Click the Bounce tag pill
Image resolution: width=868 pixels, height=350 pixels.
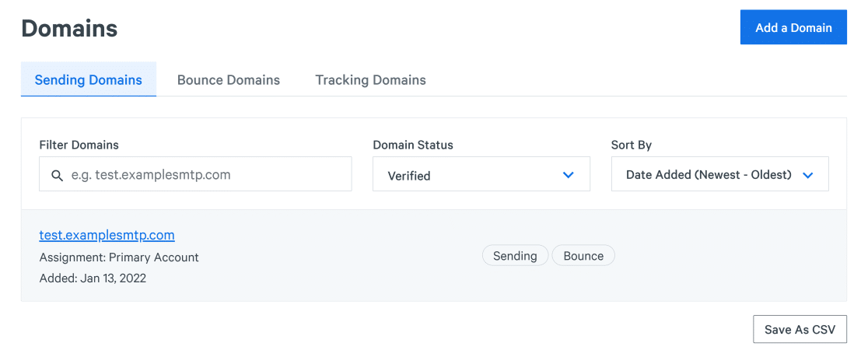click(583, 255)
